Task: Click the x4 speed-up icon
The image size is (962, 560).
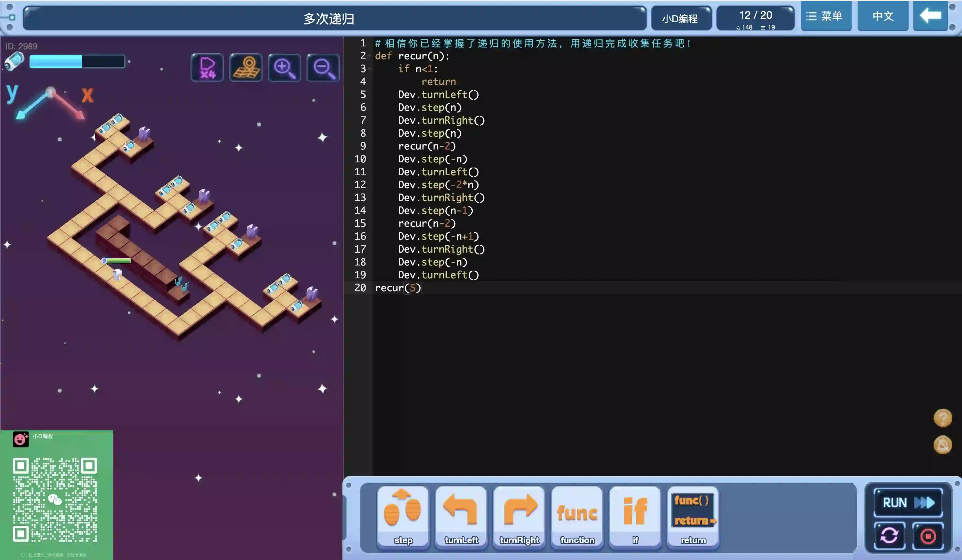Action: [x=207, y=68]
